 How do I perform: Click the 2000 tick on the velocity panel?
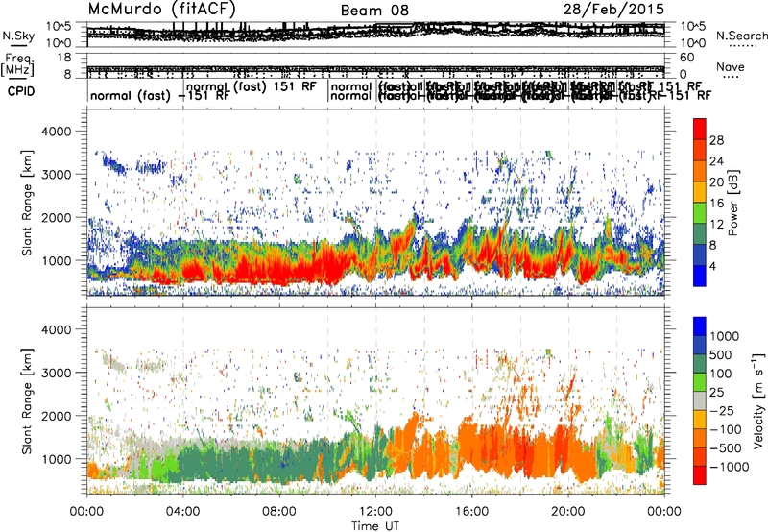[59, 416]
